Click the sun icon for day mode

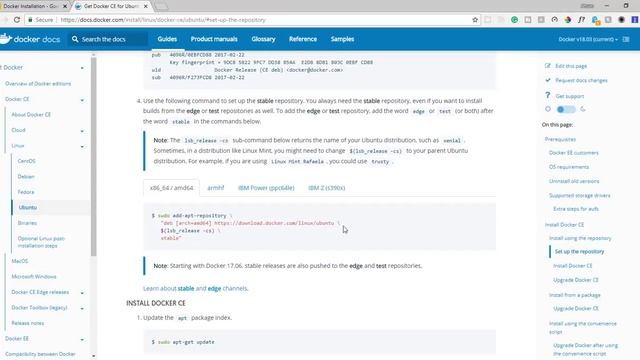pos(548,109)
